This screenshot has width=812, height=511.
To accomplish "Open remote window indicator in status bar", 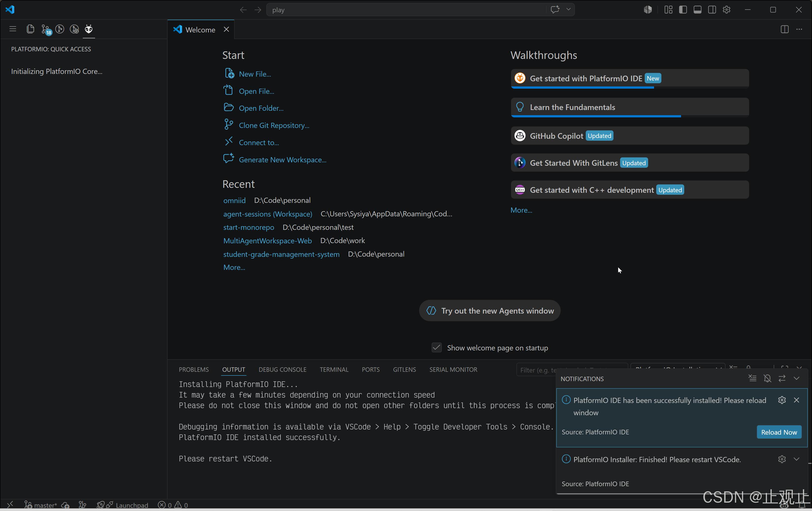I will (x=10, y=504).
